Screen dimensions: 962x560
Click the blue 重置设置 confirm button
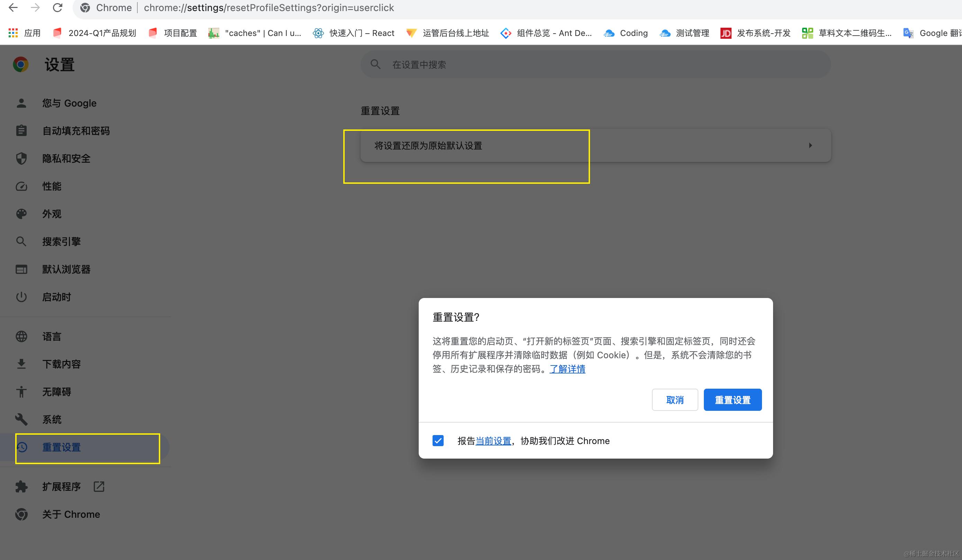click(x=732, y=400)
